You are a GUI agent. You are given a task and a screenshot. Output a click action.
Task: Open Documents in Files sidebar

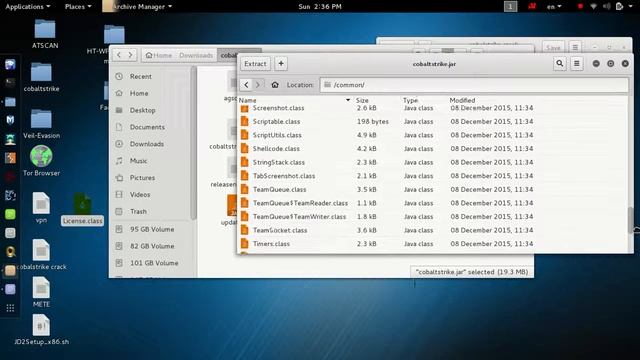(x=151, y=127)
